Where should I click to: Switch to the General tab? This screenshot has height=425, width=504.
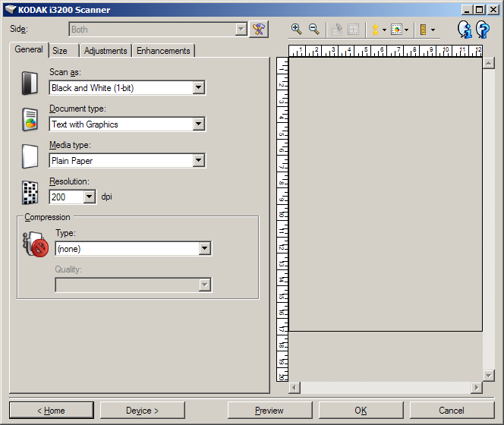pyautogui.click(x=29, y=49)
